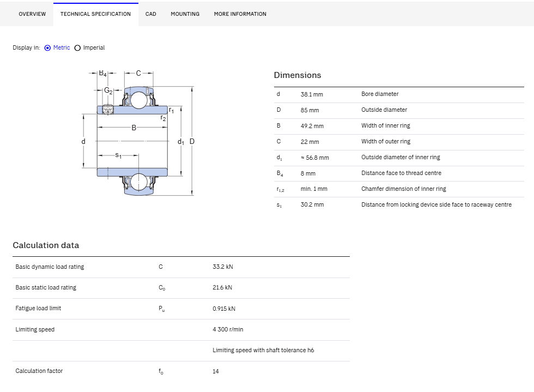Select the Imperial radio button
This screenshot has height=392, width=534.
pos(77,48)
